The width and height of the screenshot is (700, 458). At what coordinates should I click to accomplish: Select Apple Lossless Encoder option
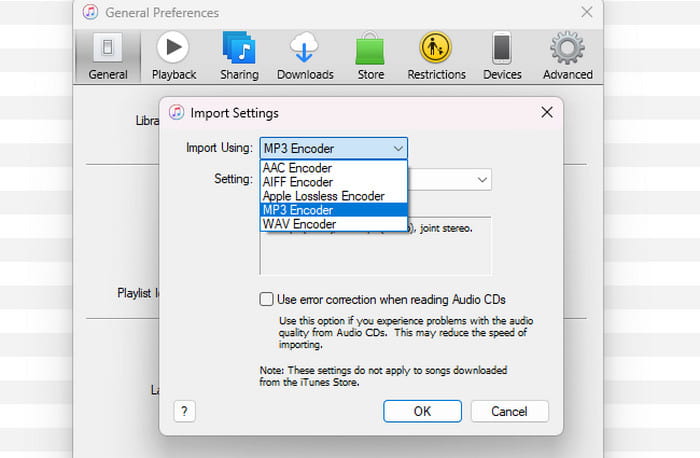[333, 196]
